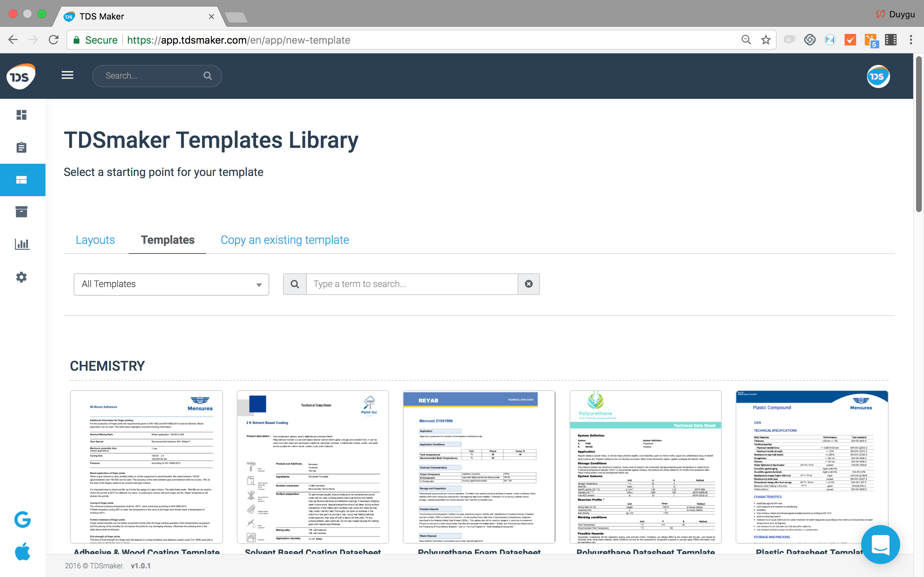Select the templates layout sidebar icon

click(21, 180)
